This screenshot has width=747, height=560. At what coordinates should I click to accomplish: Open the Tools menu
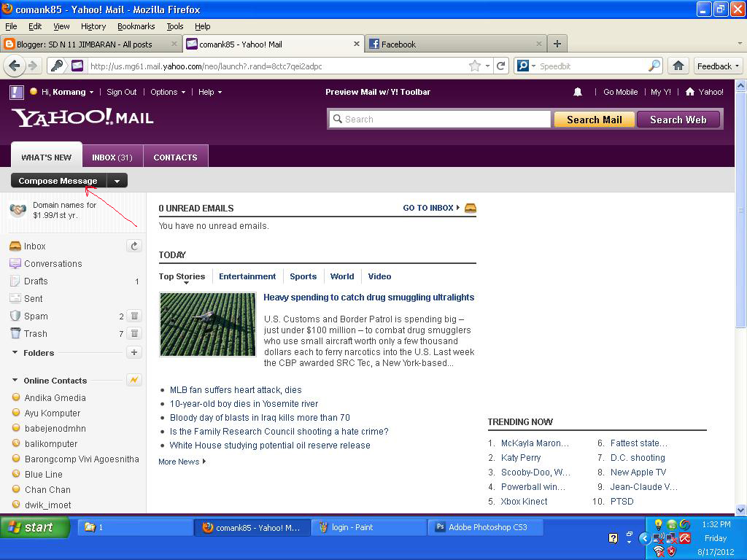click(175, 26)
